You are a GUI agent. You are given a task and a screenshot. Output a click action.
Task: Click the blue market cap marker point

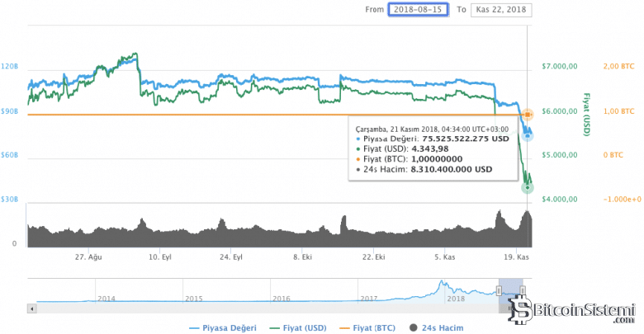[527, 134]
